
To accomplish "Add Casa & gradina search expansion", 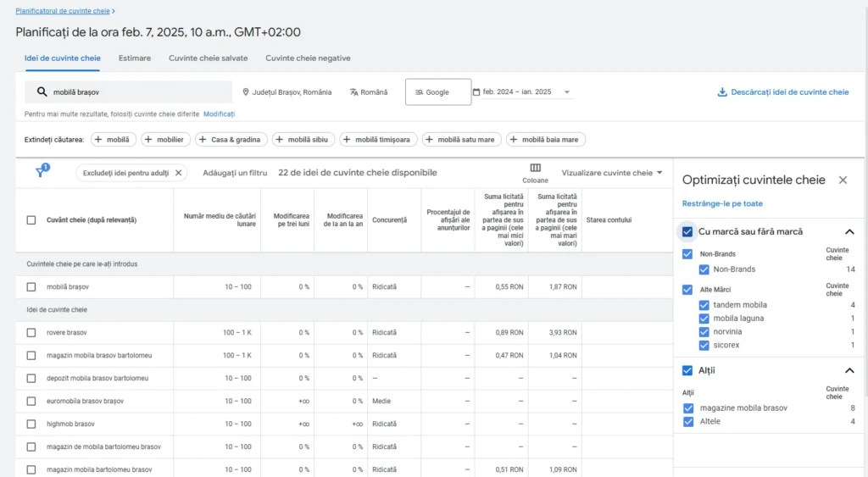I will pos(231,140).
